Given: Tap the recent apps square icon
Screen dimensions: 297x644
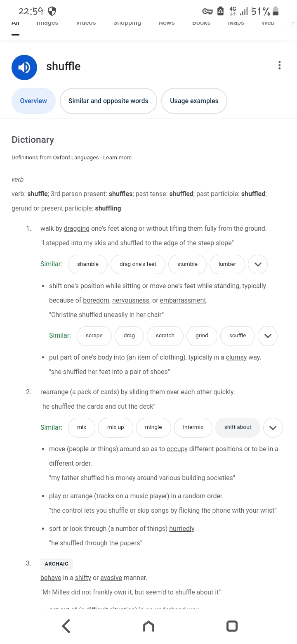Looking at the screenshot, I should point(232,626).
